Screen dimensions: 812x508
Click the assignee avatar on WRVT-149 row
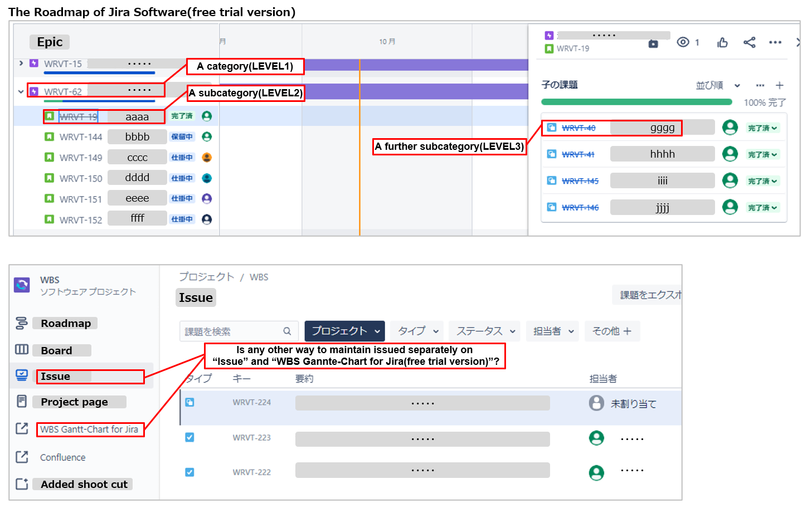coord(207,157)
